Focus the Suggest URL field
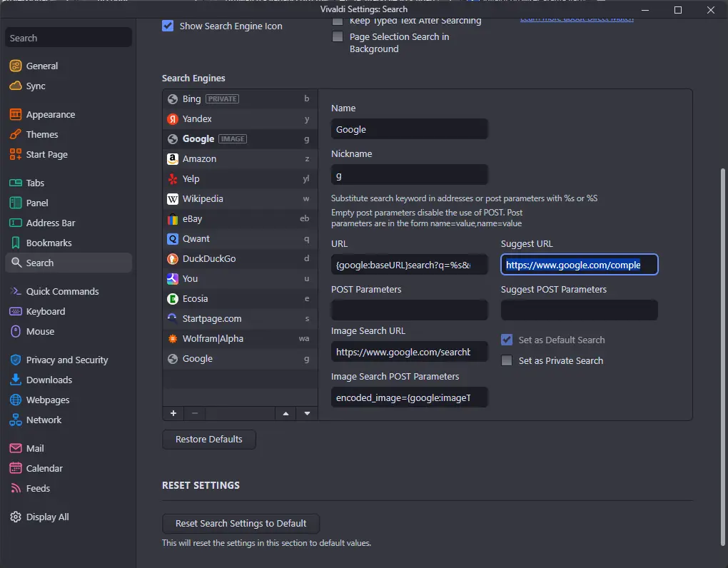 click(579, 265)
